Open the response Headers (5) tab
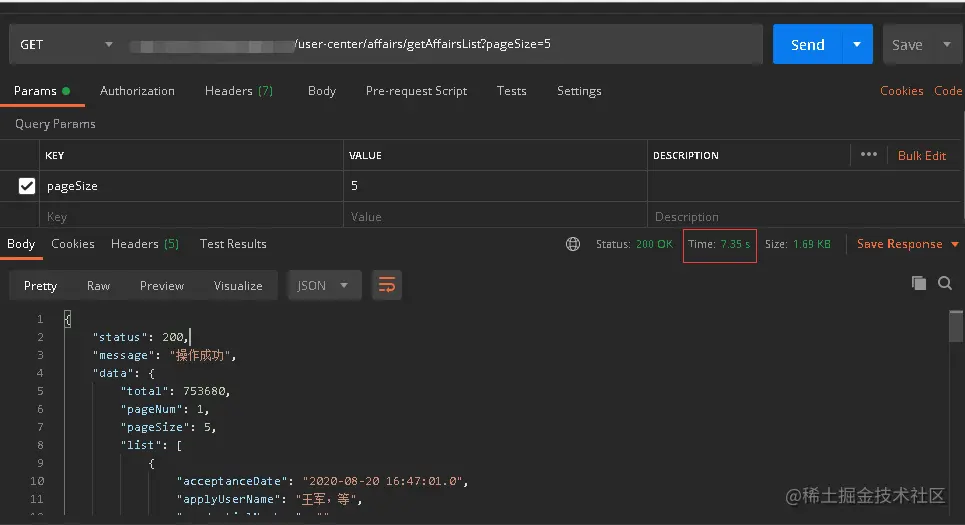Screen dimensions: 965x525 click(x=145, y=244)
